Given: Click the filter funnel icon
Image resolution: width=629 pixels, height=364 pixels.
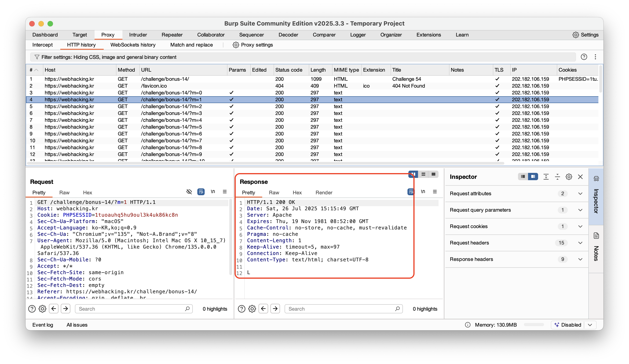Looking at the screenshot, I should [37, 57].
